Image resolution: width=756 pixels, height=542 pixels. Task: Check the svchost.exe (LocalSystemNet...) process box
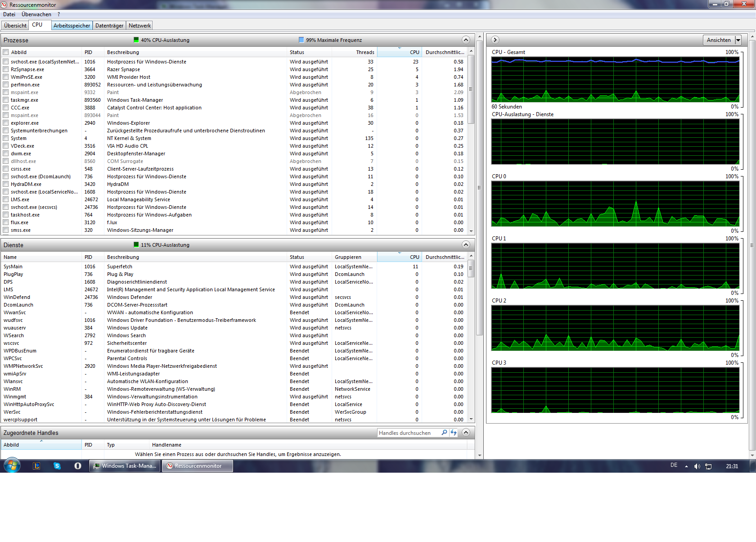[6, 62]
